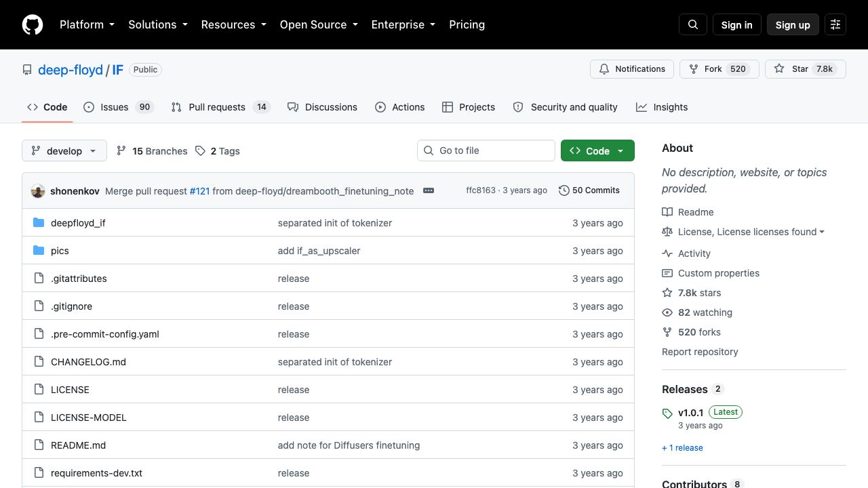Image resolution: width=868 pixels, height=488 pixels.
Task: Click the CHANGELOG.md file icon
Action: click(39, 362)
